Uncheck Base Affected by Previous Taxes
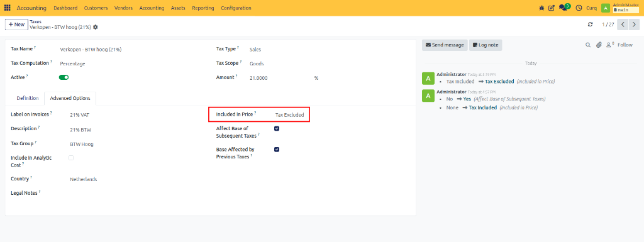 coord(277,150)
